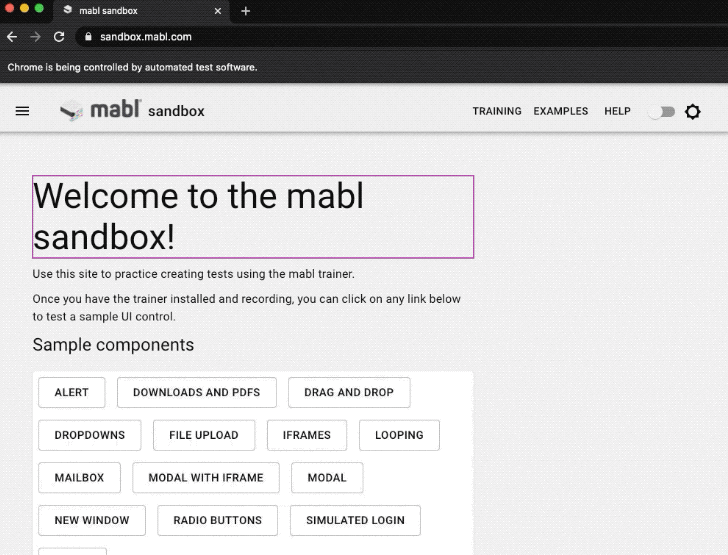728x555 pixels.
Task: Click the 'Once you have the trainer' paragraph
Action: (247, 307)
